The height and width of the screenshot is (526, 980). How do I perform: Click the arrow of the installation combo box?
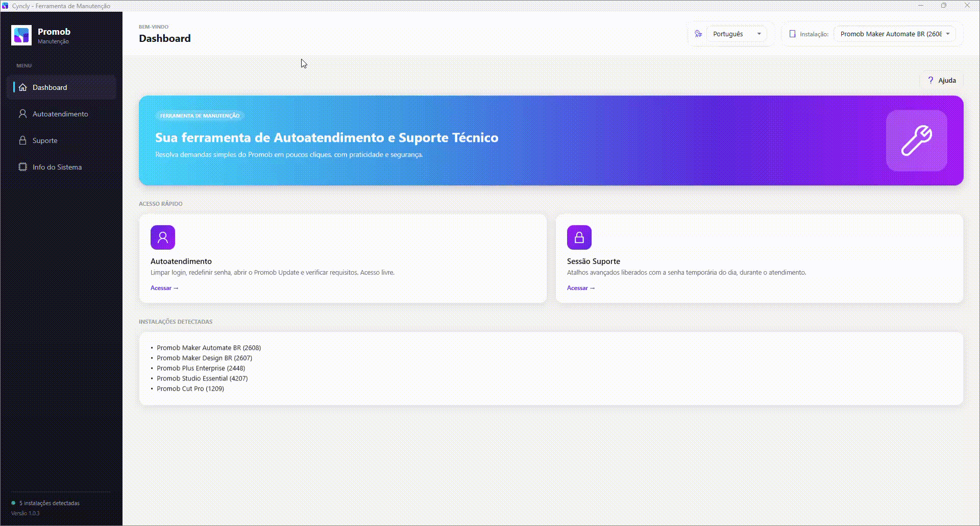948,34
